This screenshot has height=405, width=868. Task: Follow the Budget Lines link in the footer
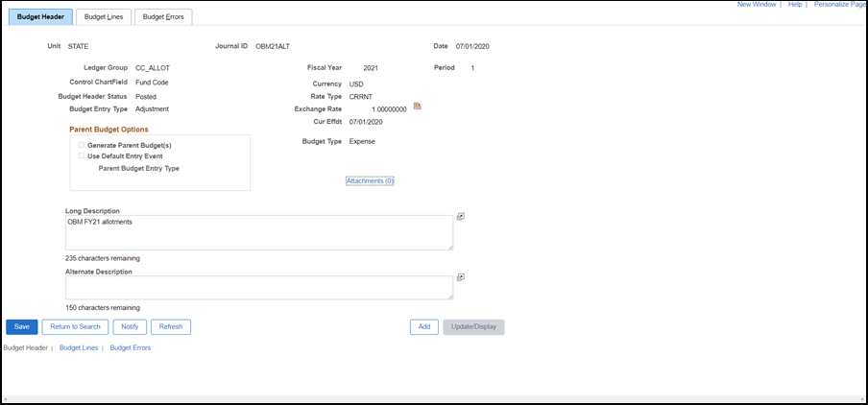[79, 347]
